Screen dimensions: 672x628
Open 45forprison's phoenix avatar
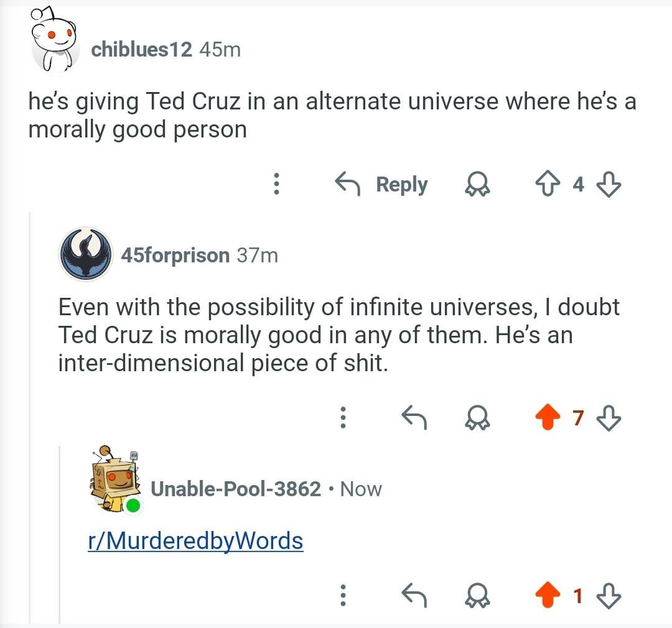point(85,254)
